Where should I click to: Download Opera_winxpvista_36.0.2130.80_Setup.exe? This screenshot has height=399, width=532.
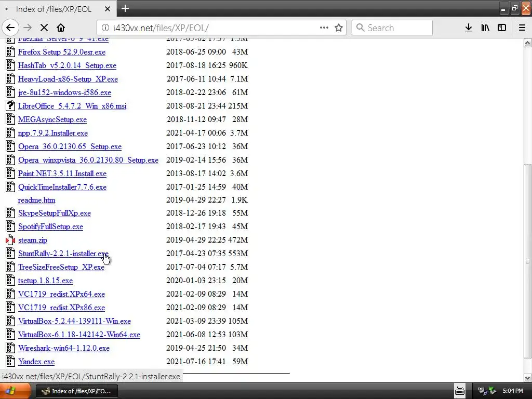point(88,160)
